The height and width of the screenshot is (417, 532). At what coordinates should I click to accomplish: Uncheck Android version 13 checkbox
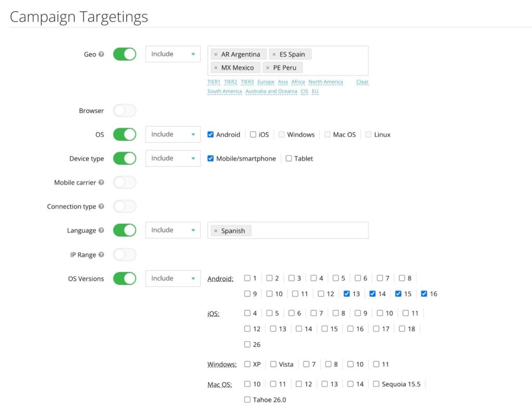[347, 294]
